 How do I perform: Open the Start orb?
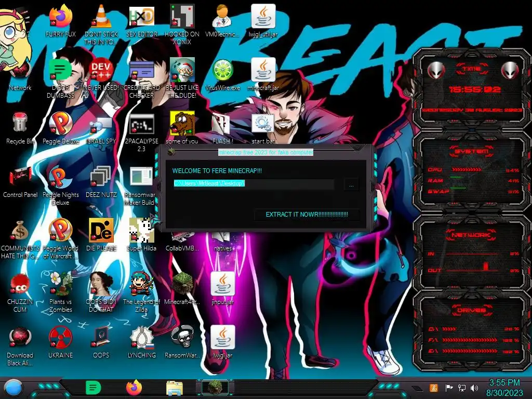(x=14, y=388)
